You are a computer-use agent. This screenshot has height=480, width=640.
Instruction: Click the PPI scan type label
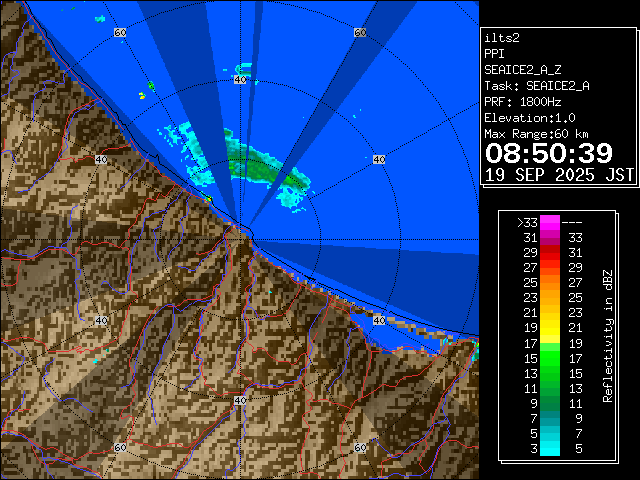point(495,53)
